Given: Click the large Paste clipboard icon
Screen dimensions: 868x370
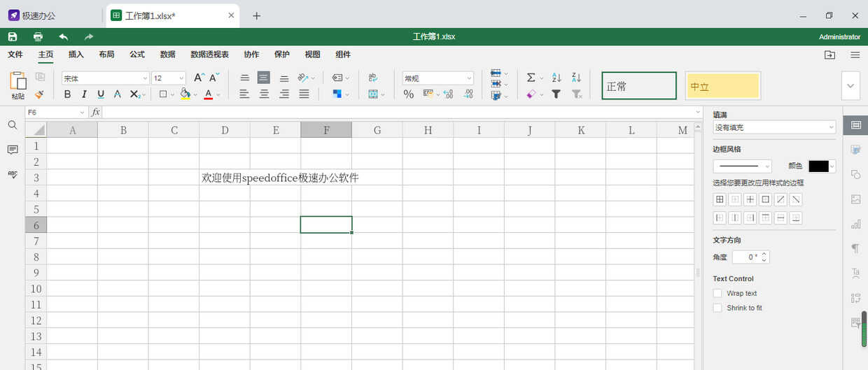Looking at the screenshot, I should point(17,80).
